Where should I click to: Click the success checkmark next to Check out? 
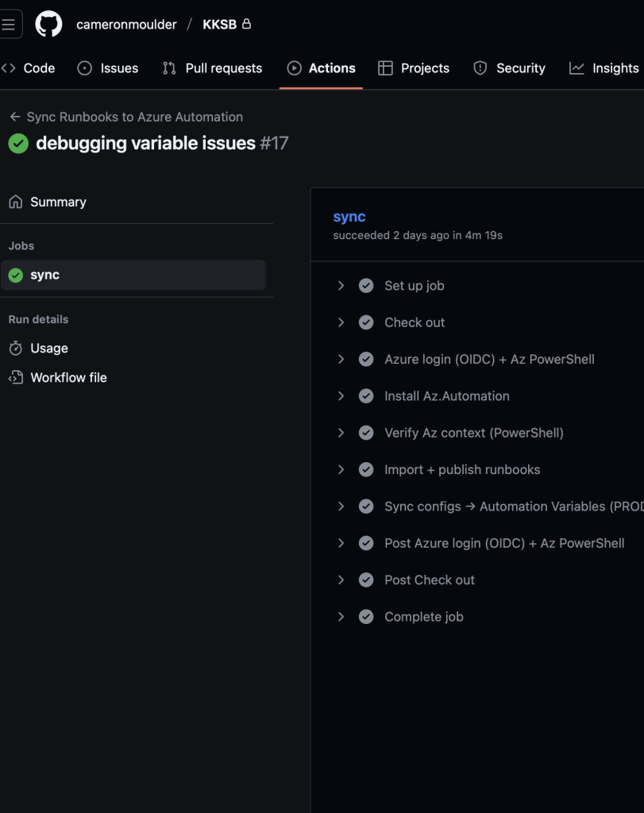coord(366,322)
